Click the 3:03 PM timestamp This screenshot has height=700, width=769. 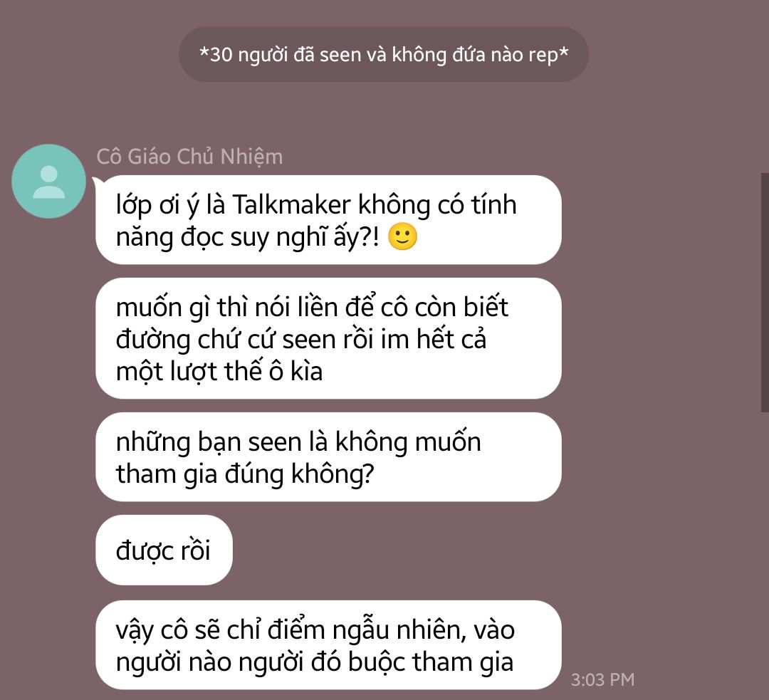click(x=602, y=679)
